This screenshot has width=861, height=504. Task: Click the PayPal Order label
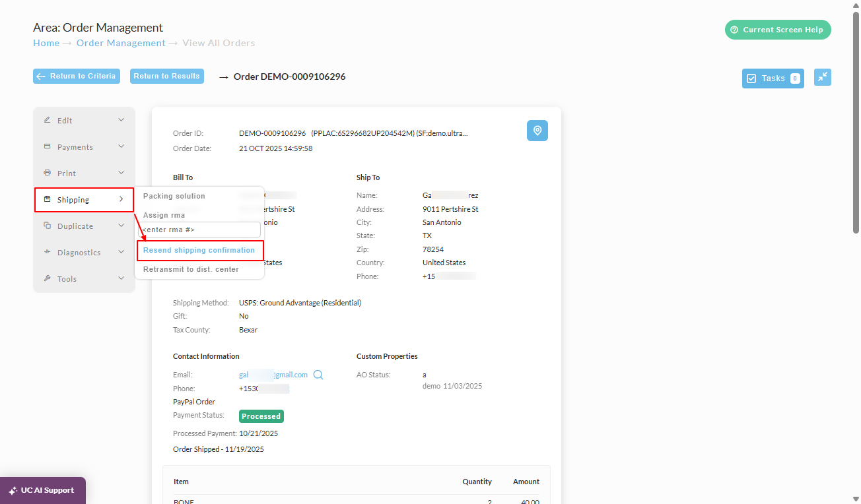(194, 402)
